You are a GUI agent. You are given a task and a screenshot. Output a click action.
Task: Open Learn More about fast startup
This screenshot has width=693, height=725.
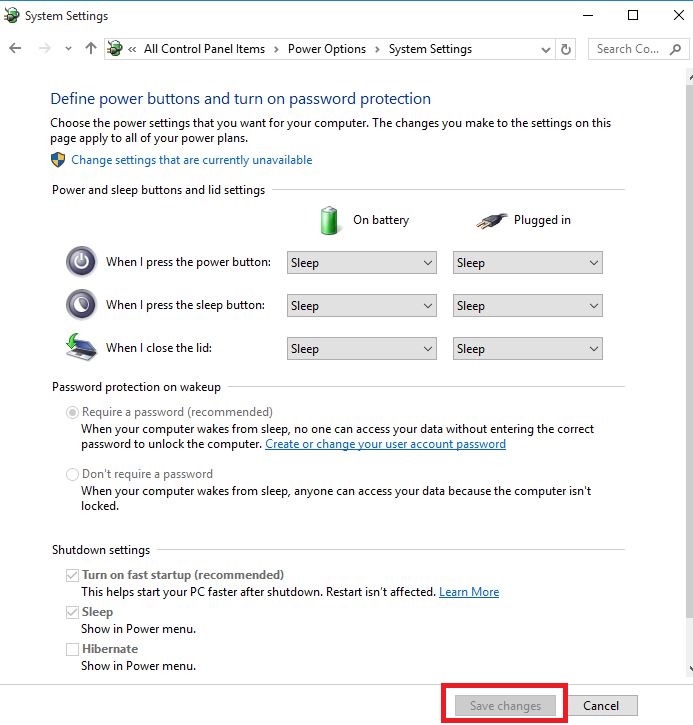pyautogui.click(x=469, y=592)
